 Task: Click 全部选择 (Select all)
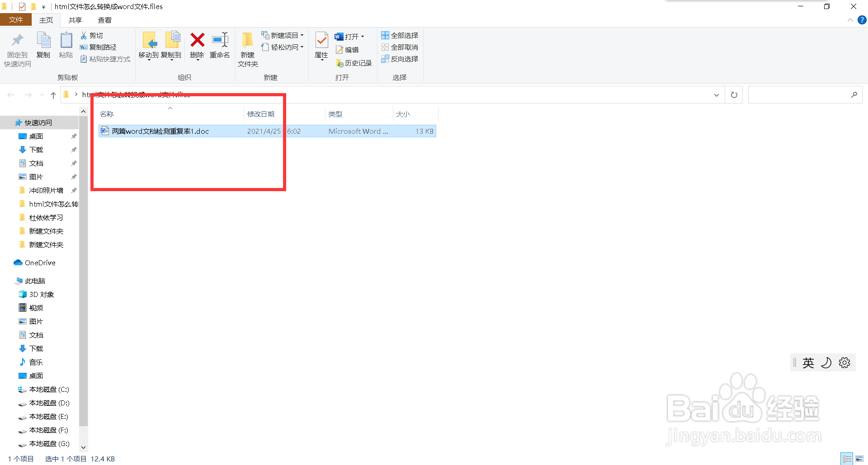click(x=400, y=35)
